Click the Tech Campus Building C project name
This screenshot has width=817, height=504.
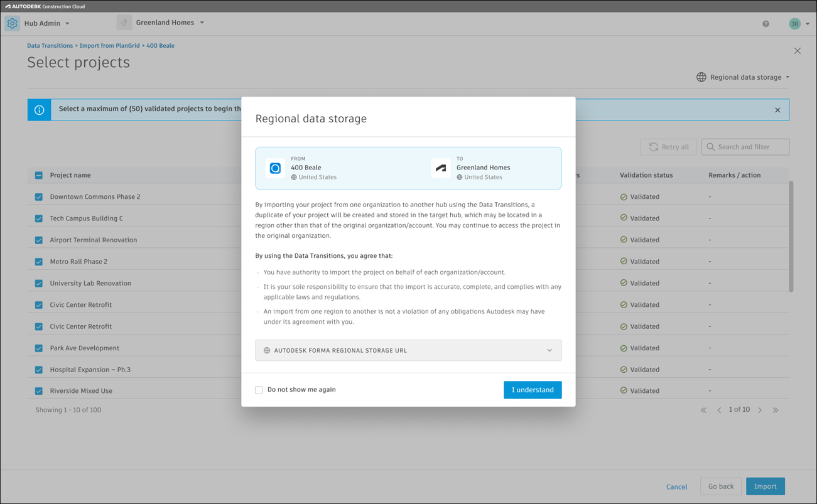click(87, 218)
